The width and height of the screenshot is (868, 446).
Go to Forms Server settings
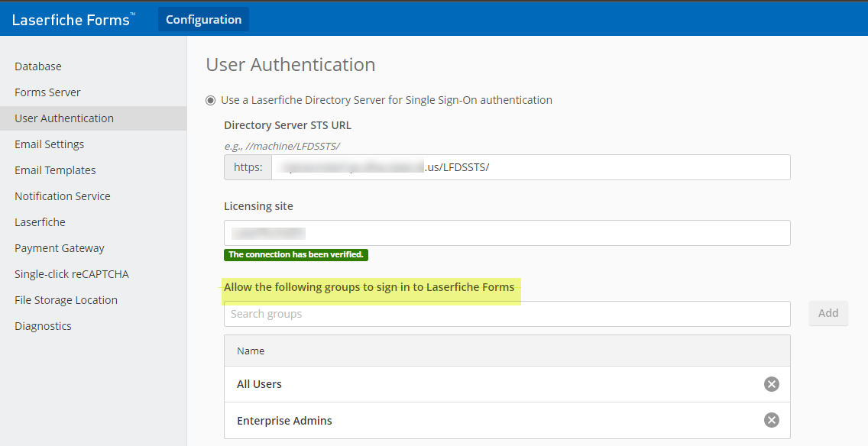point(47,92)
